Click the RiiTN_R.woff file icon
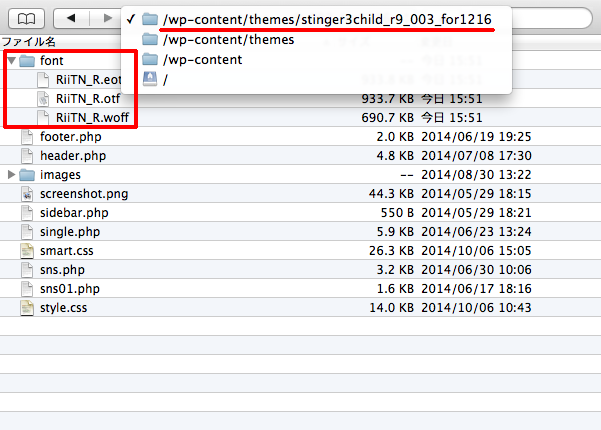 (43, 118)
